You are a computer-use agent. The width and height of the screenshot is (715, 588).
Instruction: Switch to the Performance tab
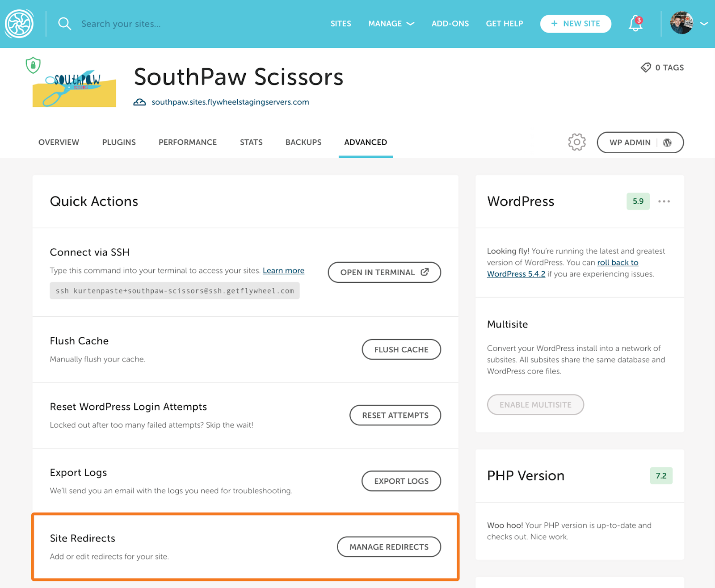click(x=188, y=142)
